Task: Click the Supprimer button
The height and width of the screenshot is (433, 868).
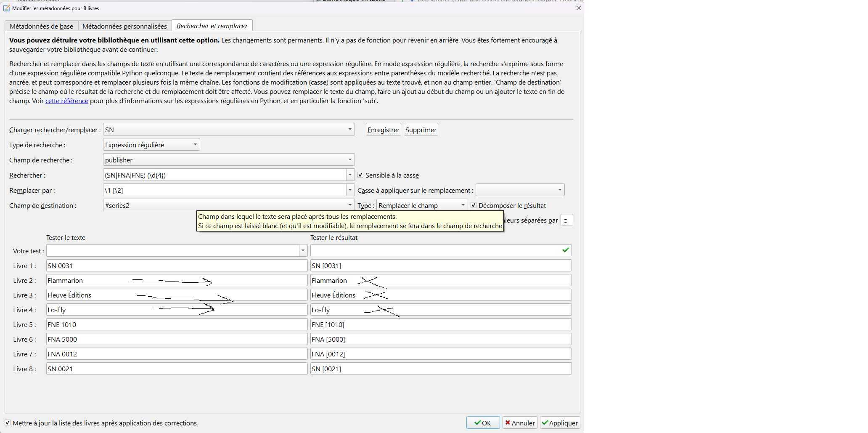Action: [x=421, y=130]
